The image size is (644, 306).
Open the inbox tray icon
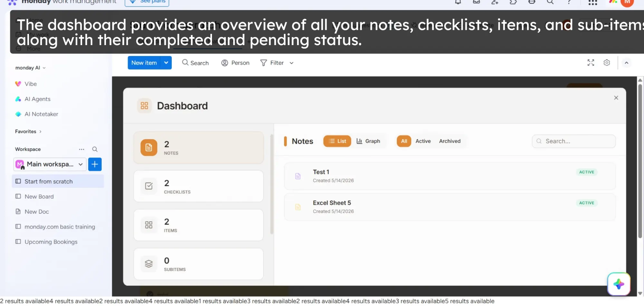point(476,2)
